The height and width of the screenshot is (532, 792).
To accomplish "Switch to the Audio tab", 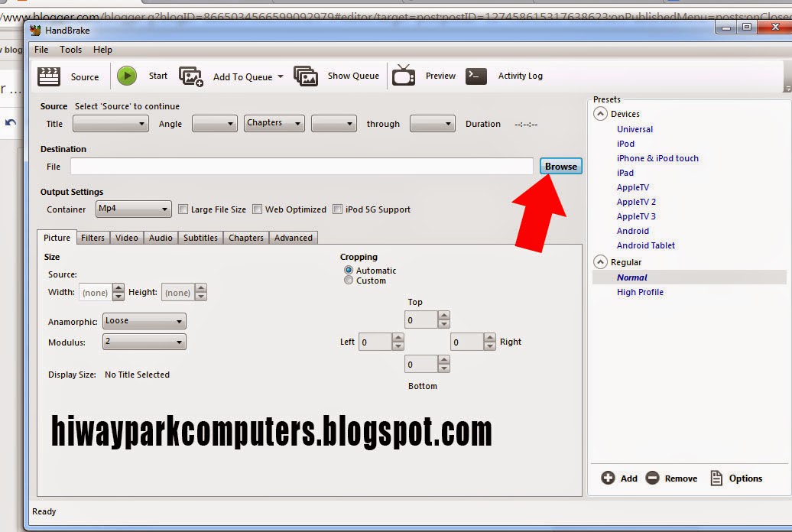I will 161,238.
